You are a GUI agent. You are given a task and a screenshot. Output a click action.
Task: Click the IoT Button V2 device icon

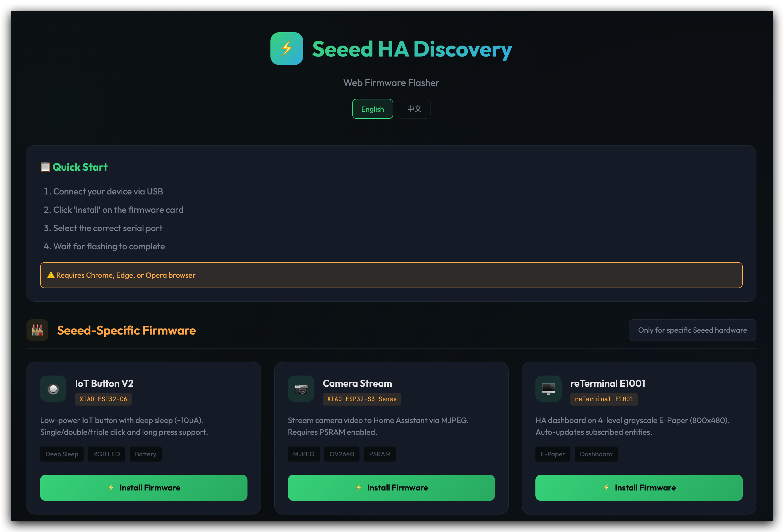coord(53,389)
